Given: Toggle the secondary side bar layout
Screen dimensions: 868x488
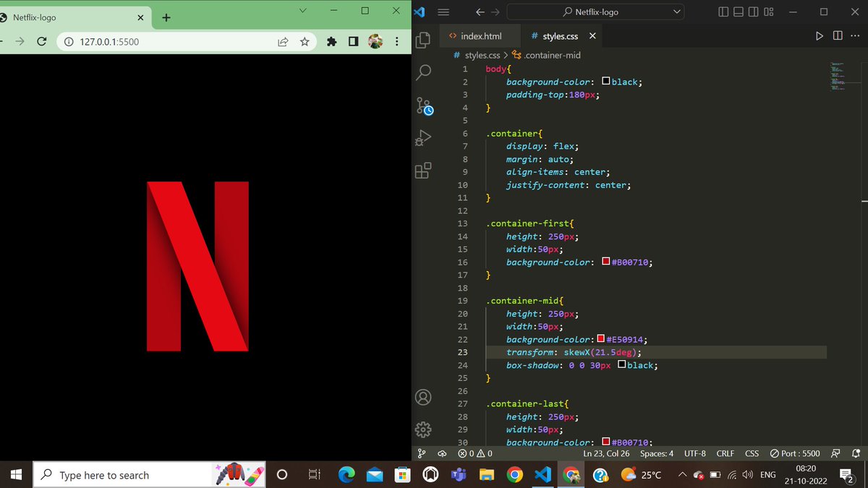Looking at the screenshot, I should point(754,12).
